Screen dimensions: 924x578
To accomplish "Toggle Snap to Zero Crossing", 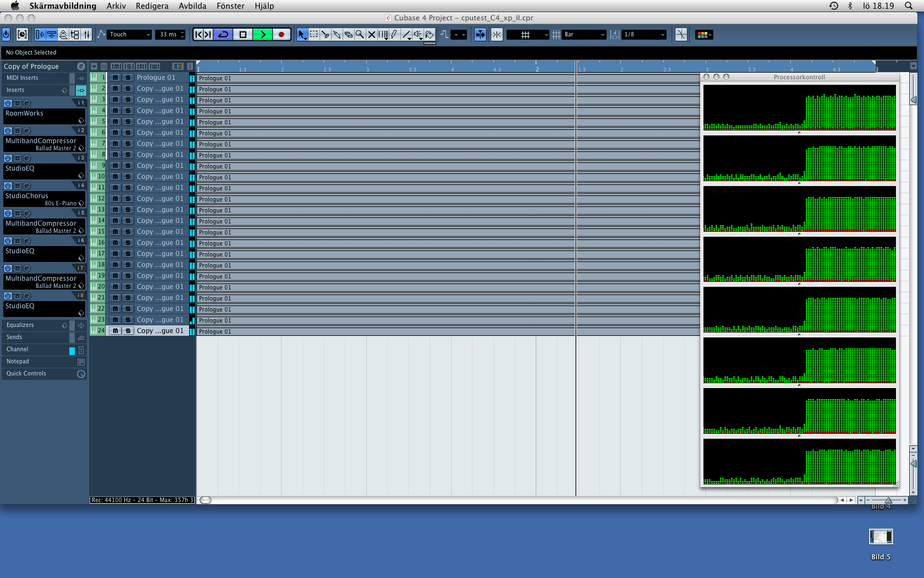I will click(681, 35).
